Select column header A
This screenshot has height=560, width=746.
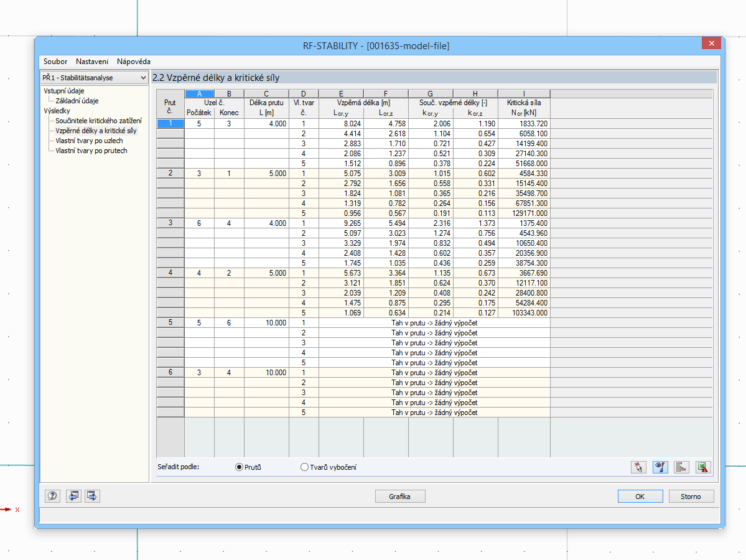coord(199,94)
